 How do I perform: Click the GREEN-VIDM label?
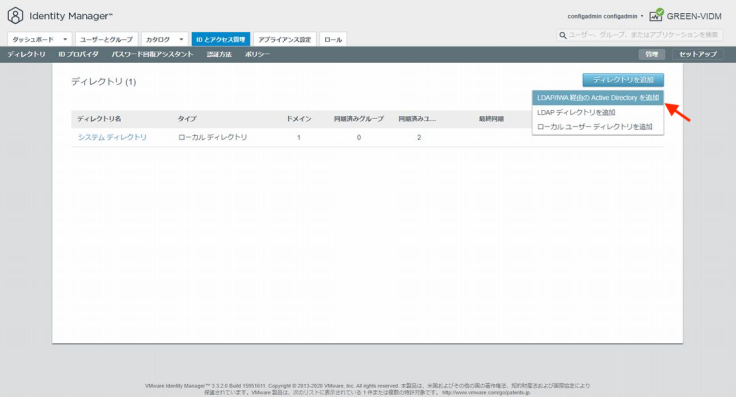point(694,16)
